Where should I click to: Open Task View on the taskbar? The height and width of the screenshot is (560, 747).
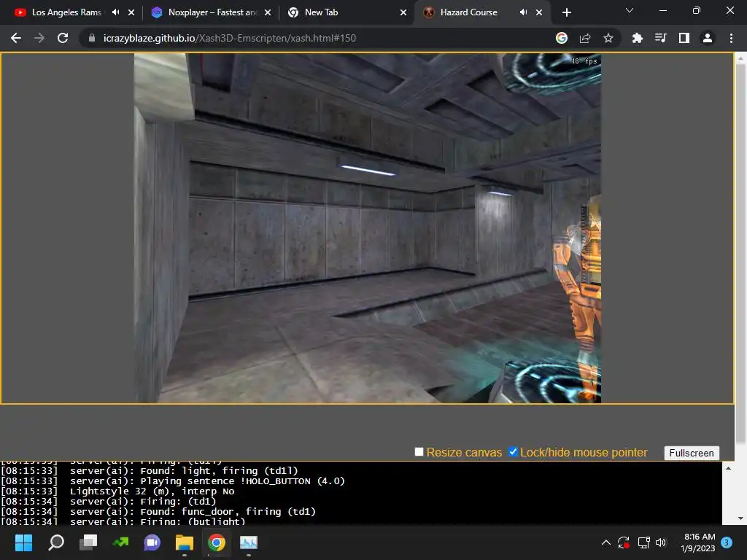[x=88, y=542]
